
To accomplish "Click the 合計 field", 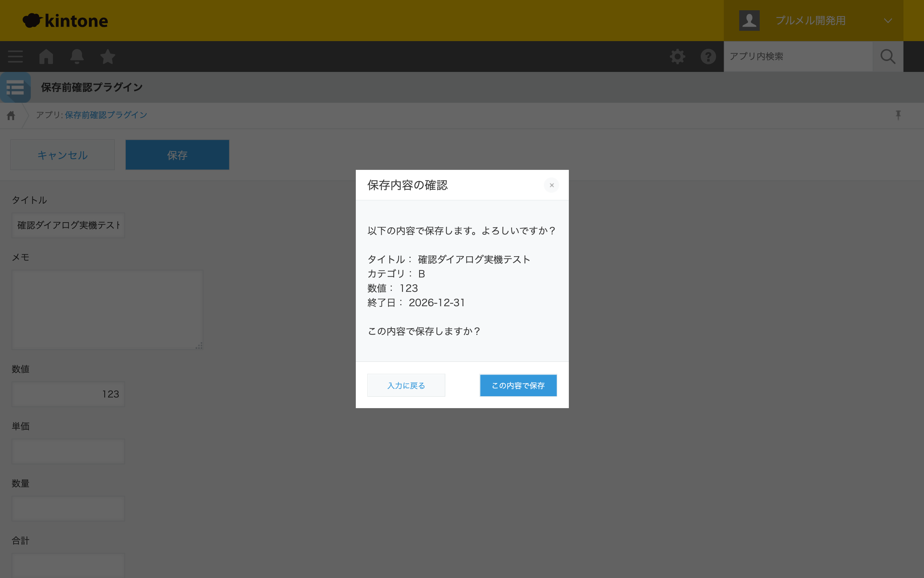I will 68,566.
